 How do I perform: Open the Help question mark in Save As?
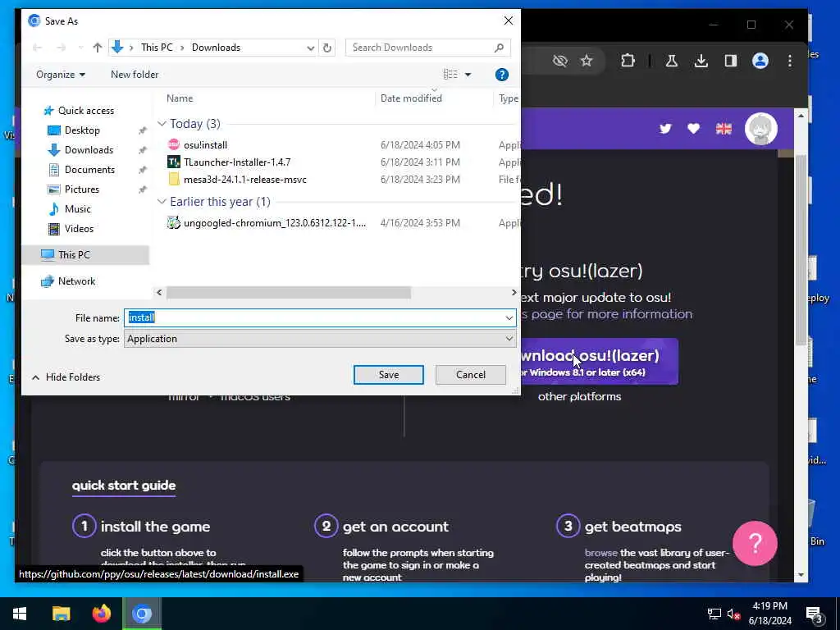click(x=501, y=75)
